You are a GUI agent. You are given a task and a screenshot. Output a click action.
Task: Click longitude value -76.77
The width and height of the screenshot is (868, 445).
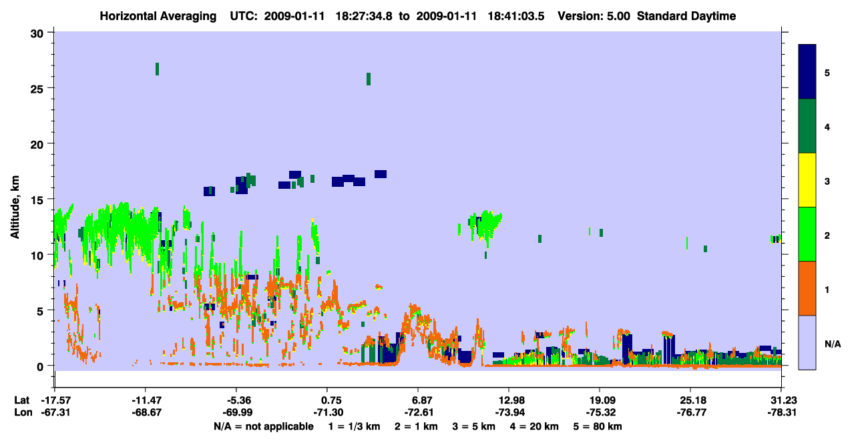(690, 413)
